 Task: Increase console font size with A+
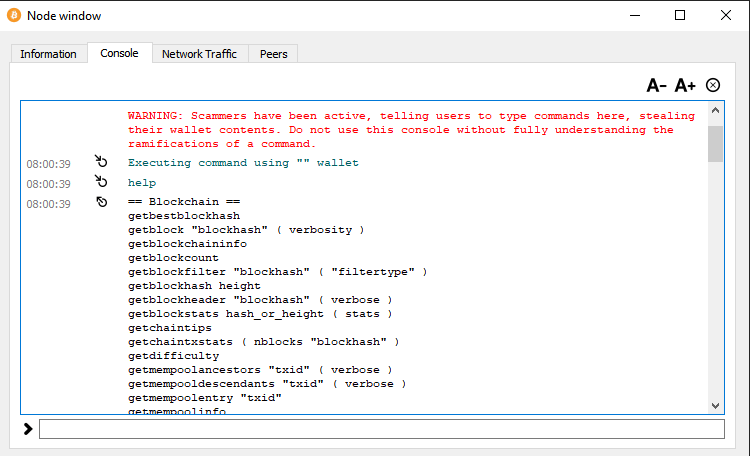(x=685, y=85)
